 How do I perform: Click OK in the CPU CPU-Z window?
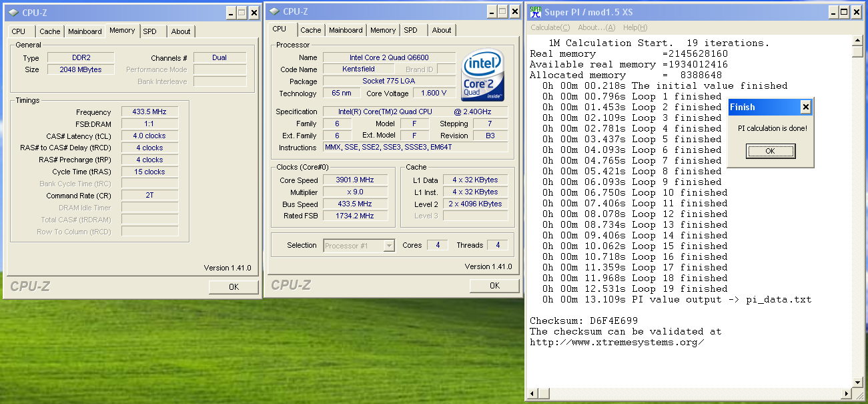point(494,285)
